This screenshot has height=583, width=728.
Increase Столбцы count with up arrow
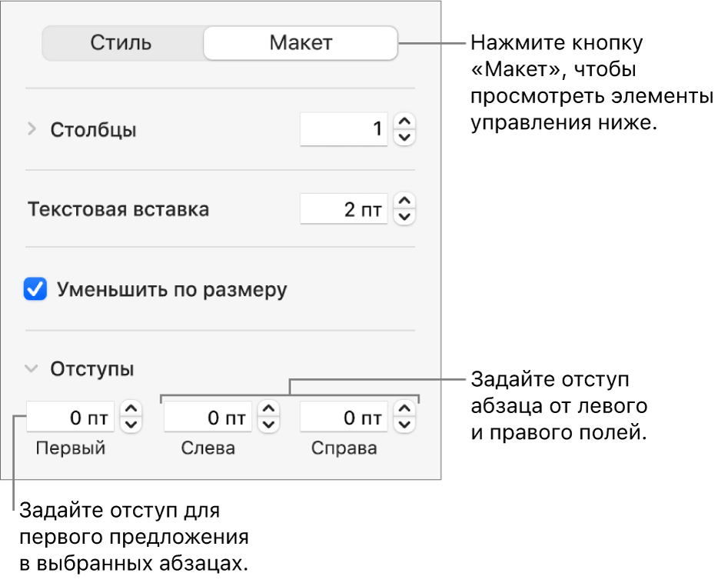pos(404,122)
